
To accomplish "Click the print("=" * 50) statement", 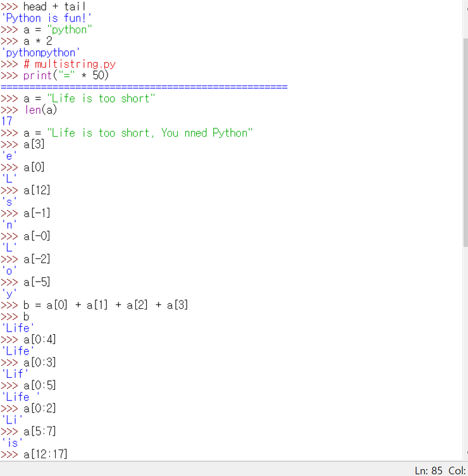I will [x=66, y=75].
